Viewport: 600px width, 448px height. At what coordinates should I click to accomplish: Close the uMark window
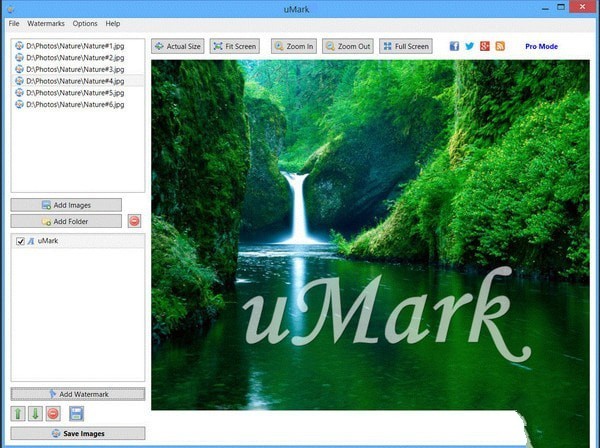point(582,7)
